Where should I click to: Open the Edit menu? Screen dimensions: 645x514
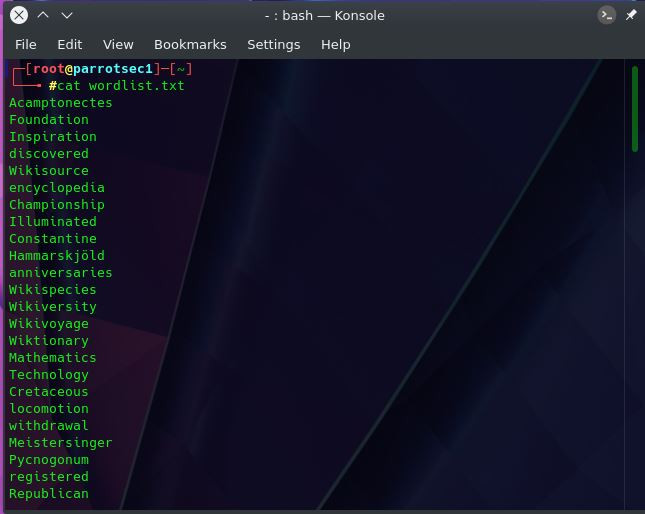coord(70,44)
